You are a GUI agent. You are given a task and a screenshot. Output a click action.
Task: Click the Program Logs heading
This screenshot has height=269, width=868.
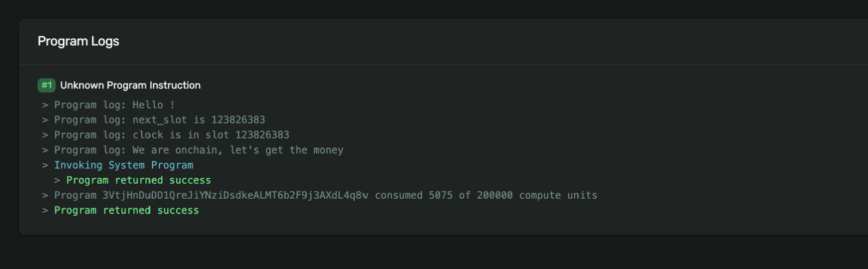coord(78,41)
